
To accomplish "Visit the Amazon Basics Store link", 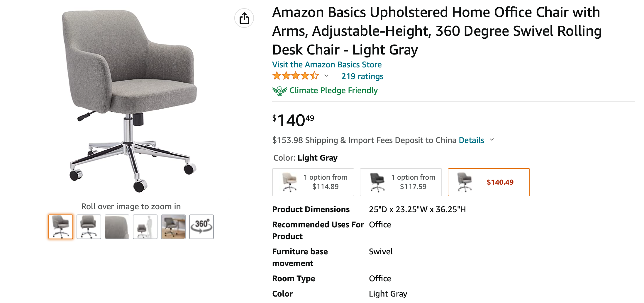I will point(327,64).
